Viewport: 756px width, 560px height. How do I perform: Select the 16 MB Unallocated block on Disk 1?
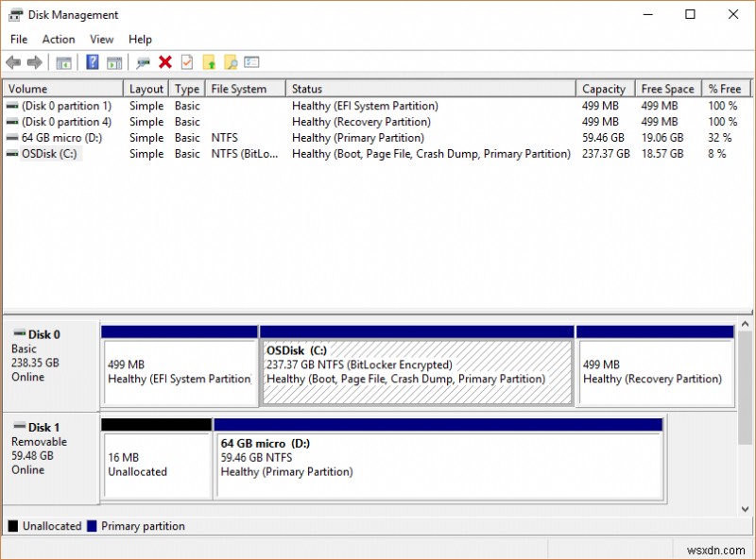pyautogui.click(x=156, y=465)
